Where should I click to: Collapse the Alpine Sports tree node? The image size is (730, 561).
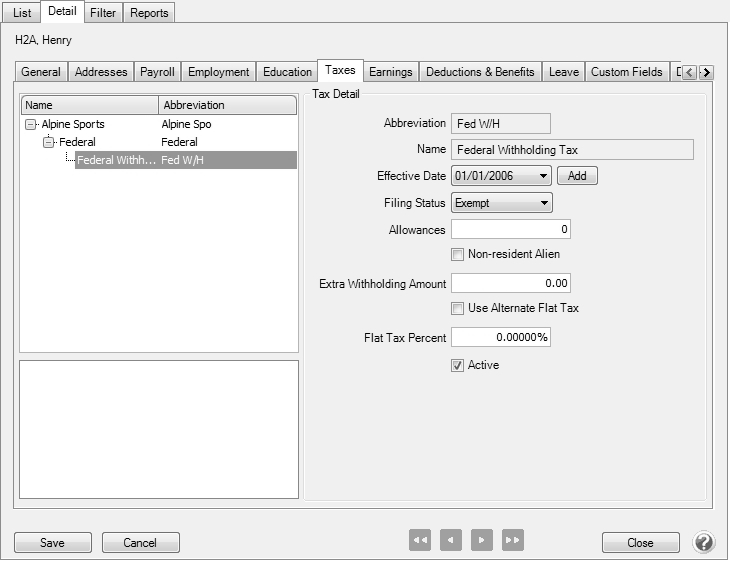(x=30, y=125)
